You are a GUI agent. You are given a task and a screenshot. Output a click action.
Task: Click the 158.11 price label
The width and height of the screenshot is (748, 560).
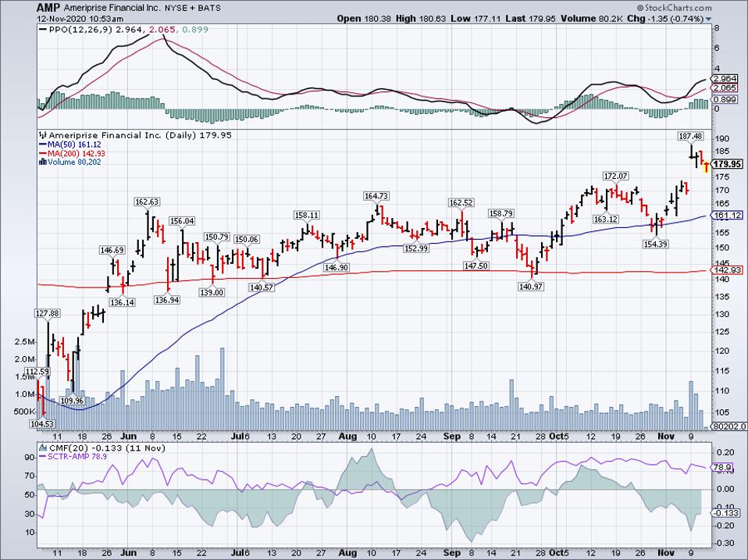[307, 215]
